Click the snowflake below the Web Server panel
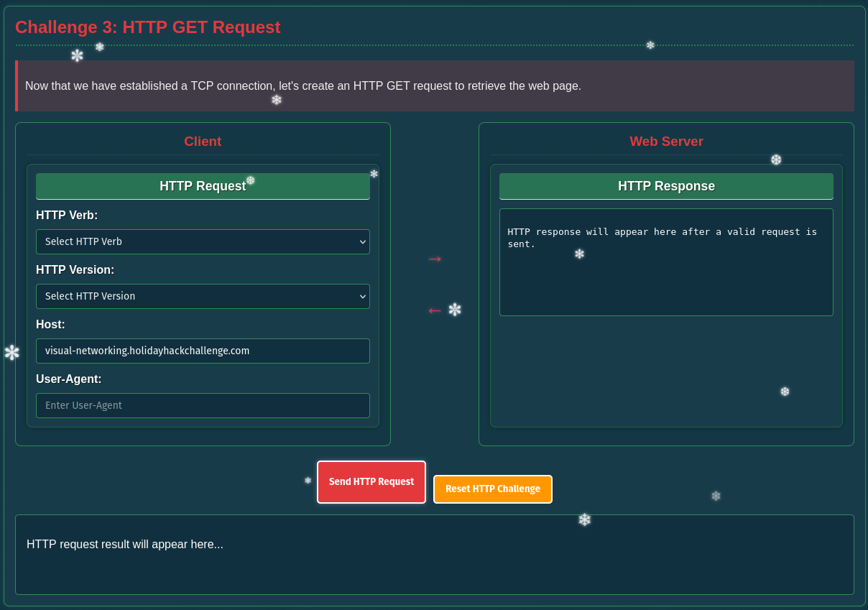This screenshot has height=610, width=868. coord(716,496)
